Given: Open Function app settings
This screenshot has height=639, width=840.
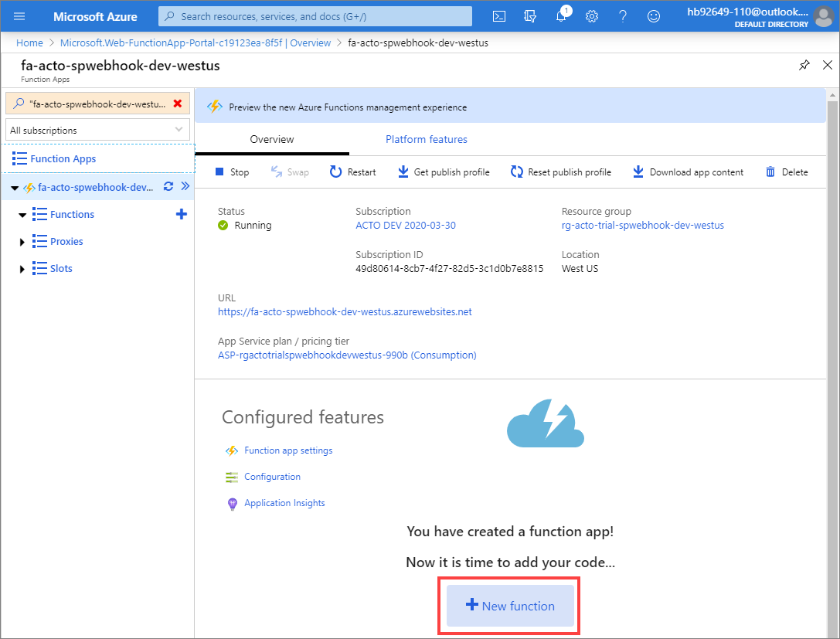Looking at the screenshot, I should (x=288, y=450).
